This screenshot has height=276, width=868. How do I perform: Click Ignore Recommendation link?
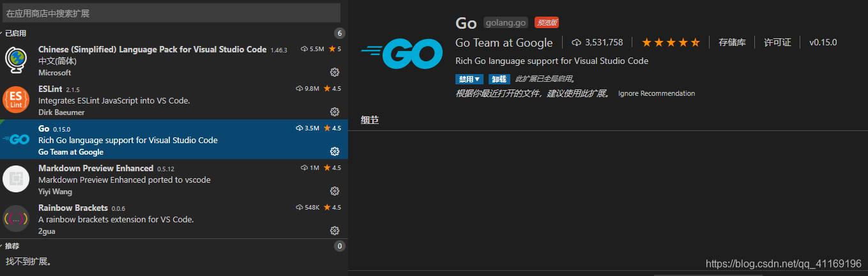click(657, 93)
